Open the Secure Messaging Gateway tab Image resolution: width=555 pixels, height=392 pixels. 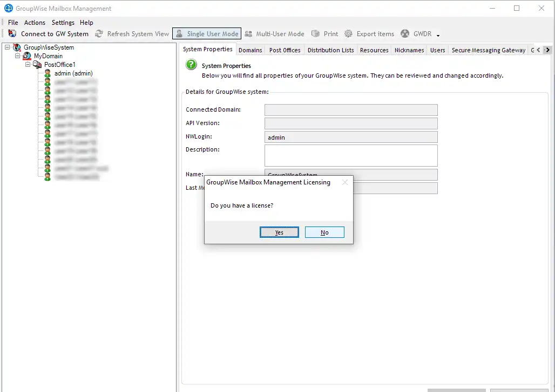[488, 50]
